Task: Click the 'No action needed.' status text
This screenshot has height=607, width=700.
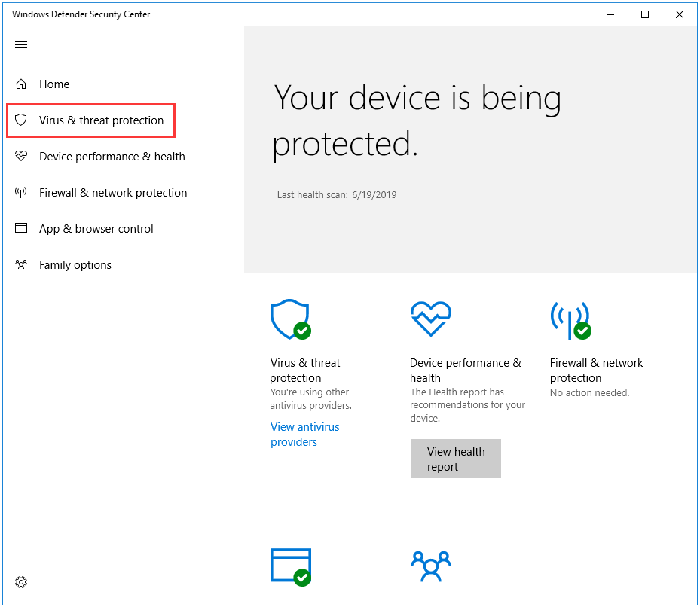Action: tap(590, 393)
